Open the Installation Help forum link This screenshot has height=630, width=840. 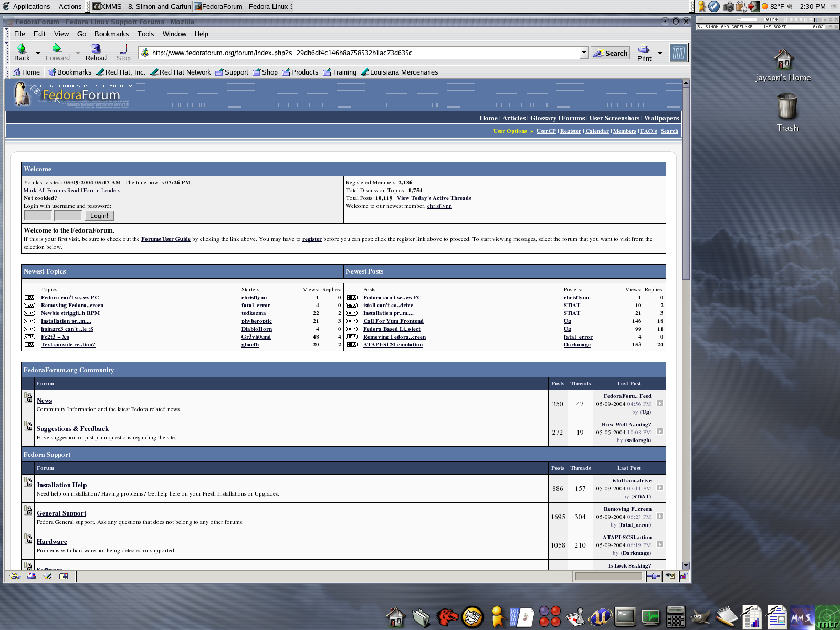(61, 485)
